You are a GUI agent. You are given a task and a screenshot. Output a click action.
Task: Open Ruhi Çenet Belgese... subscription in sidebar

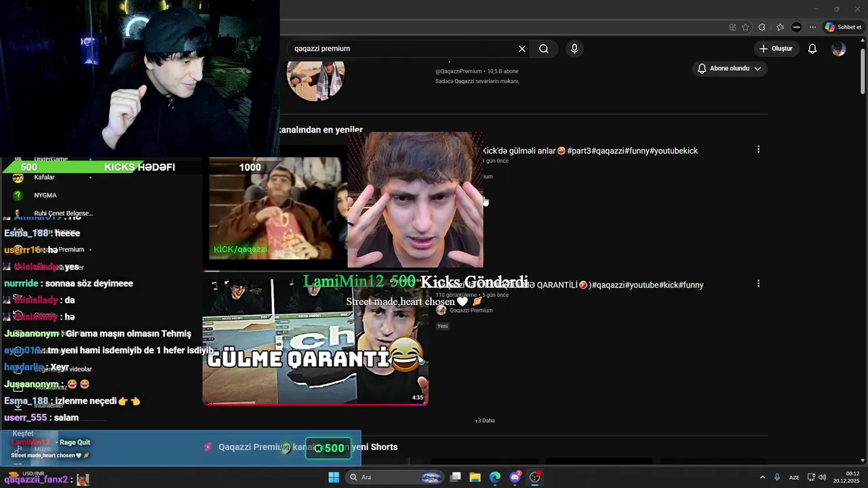click(63, 213)
